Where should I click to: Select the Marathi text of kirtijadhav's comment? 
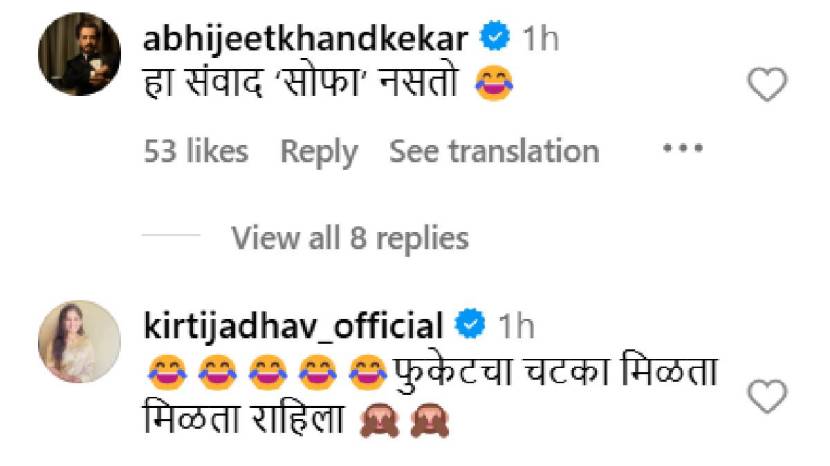[430, 396]
